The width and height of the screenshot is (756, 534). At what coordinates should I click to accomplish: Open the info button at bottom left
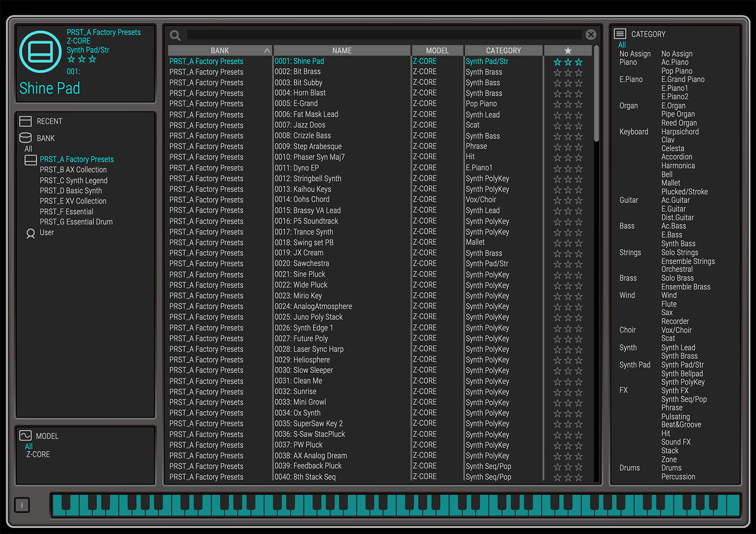point(21,505)
